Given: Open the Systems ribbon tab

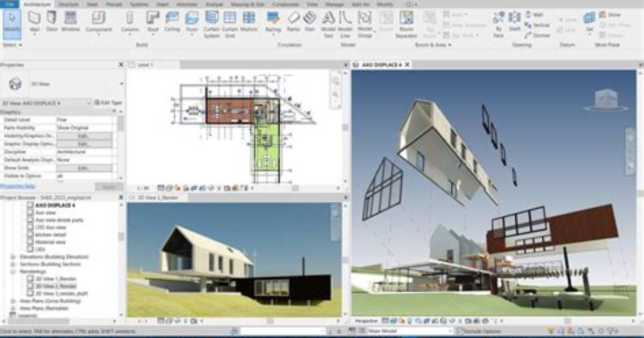Looking at the screenshot, I should click(139, 4).
